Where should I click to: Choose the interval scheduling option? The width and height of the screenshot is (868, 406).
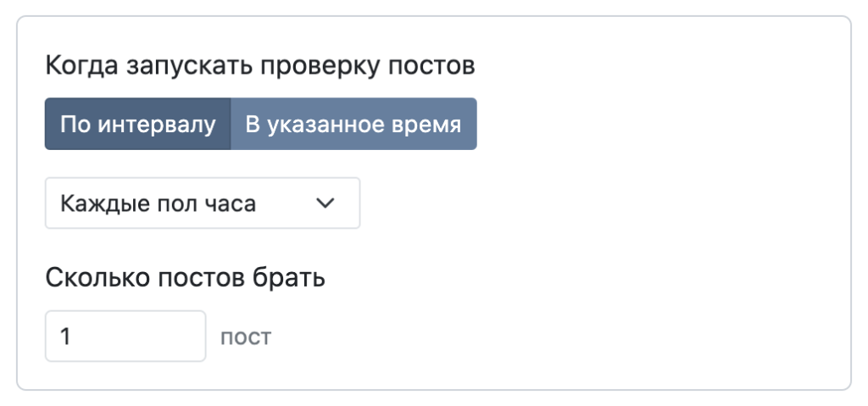coord(137,125)
